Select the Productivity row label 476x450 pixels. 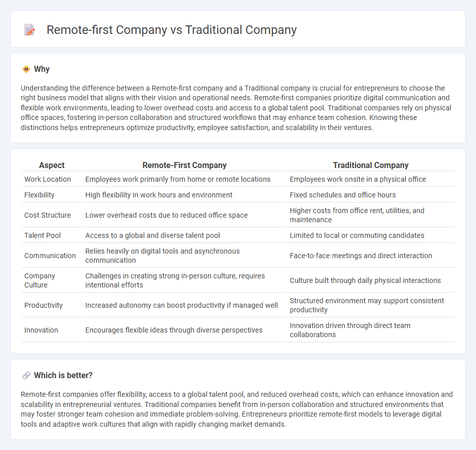(x=44, y=305)
